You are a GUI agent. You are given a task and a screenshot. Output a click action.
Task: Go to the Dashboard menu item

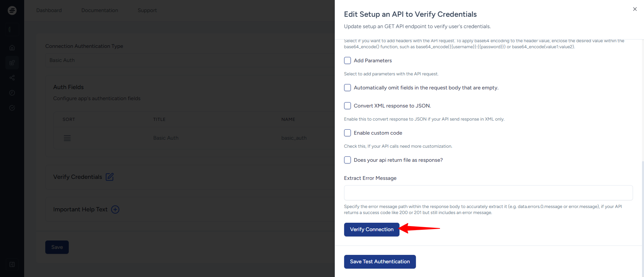pyautogui.click(x=49, y=10)
